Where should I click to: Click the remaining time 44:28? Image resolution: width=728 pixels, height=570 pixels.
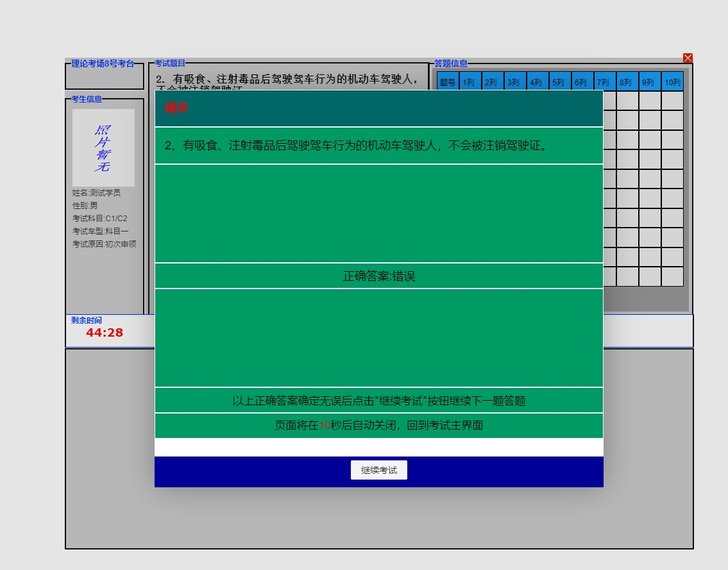point(105,332)
